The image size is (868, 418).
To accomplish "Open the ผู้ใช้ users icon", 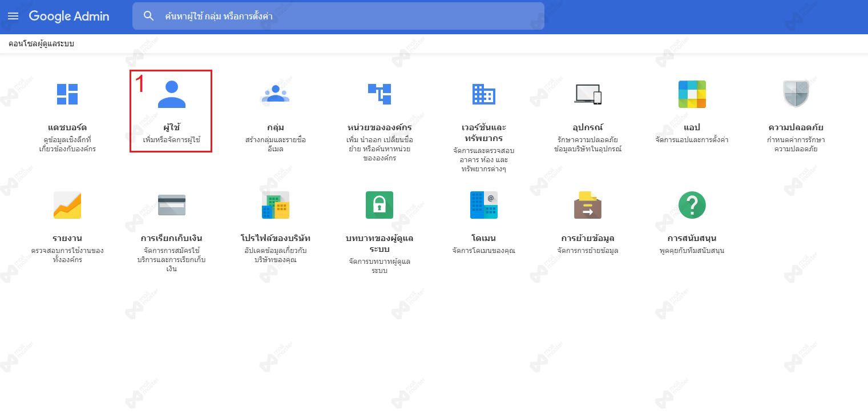I will (x=172, y=94).
